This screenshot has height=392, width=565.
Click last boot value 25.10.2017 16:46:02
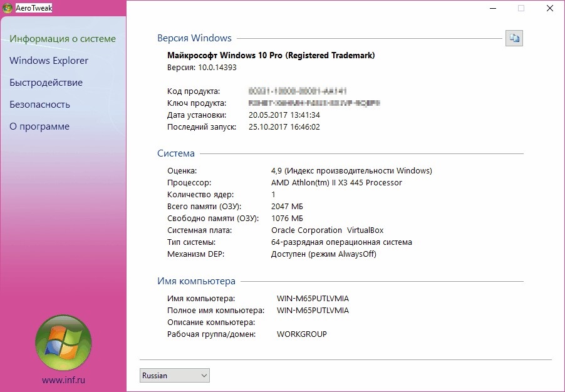(x=284, y=127)
